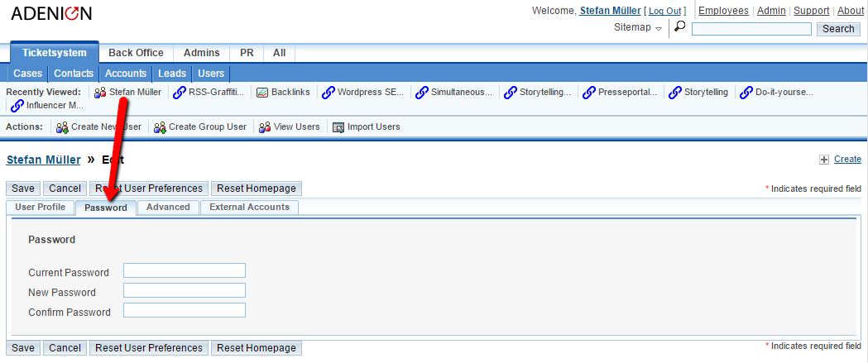Viewport: 868px width, 363px height.
Task: Open the Sitemap dropdown
Action: click(x=638, y=28)
